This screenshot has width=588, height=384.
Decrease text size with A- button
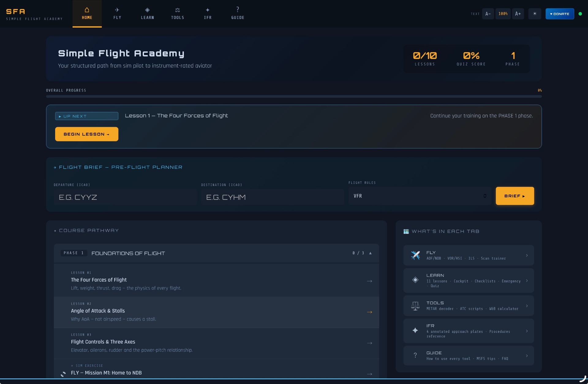coord(488,14)
